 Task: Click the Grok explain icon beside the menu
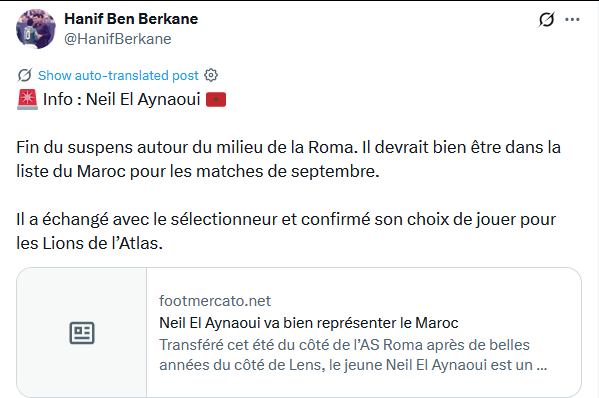point(546,19)
